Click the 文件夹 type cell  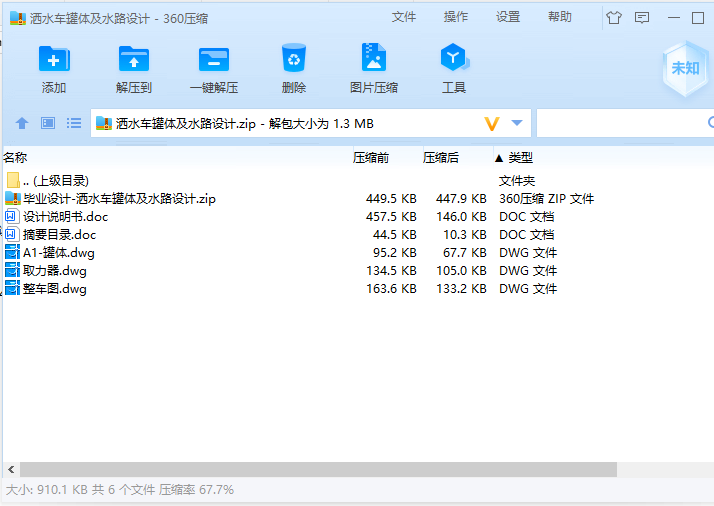[x=517, y=181]
